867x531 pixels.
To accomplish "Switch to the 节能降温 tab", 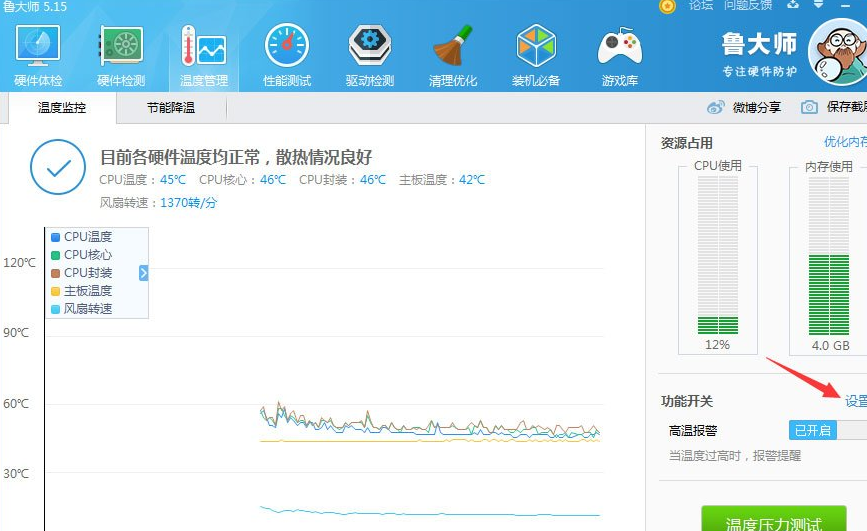I will tap(171, 108).
